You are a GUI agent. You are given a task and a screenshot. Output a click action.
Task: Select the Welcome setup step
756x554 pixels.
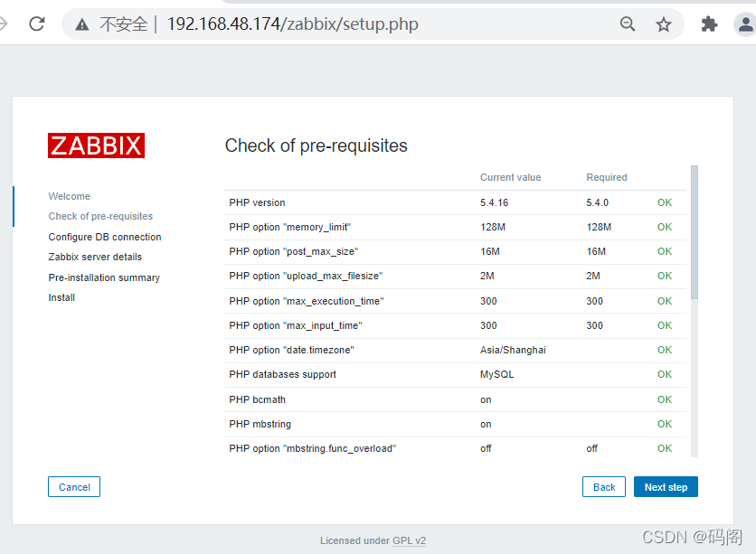click(70, 196)
